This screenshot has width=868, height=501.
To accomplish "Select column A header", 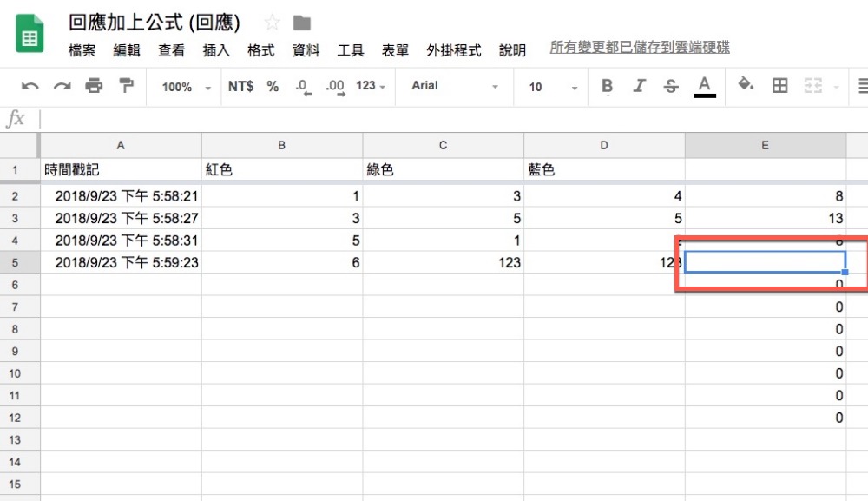I will [x=121, y=146].
